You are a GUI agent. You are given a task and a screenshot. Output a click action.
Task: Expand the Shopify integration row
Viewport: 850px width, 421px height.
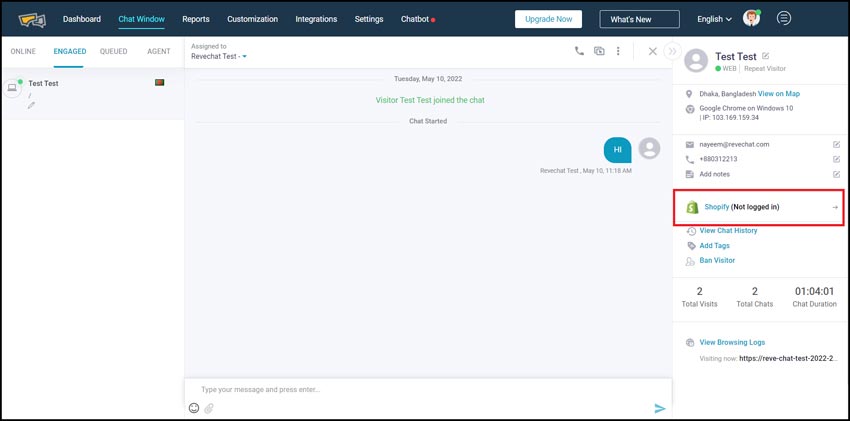[x=835, y=207]
